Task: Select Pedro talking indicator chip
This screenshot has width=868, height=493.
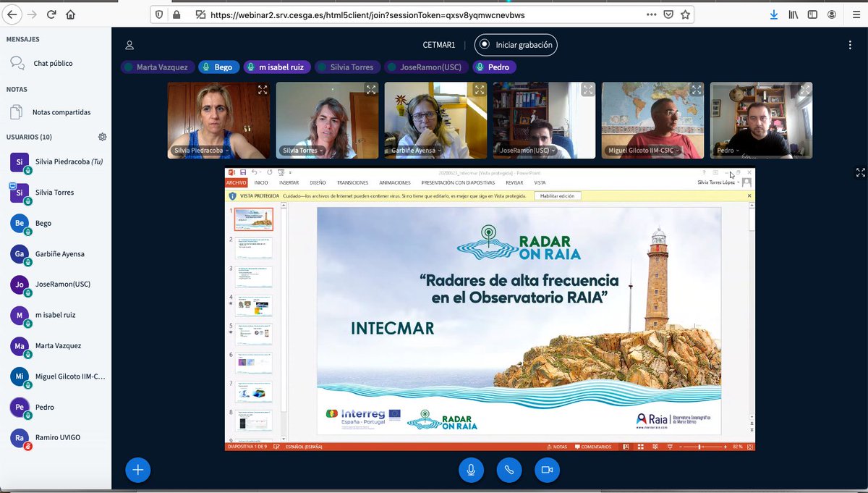Action: pos(494,67)
